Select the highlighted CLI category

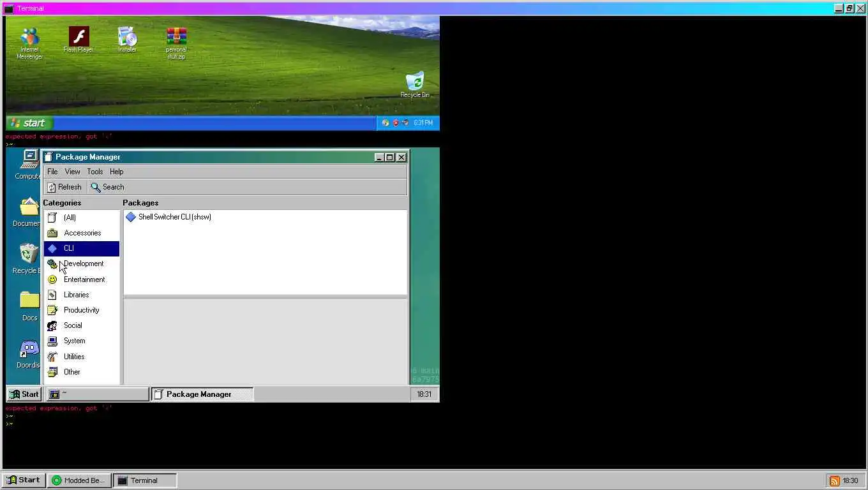tap(82, 248)
